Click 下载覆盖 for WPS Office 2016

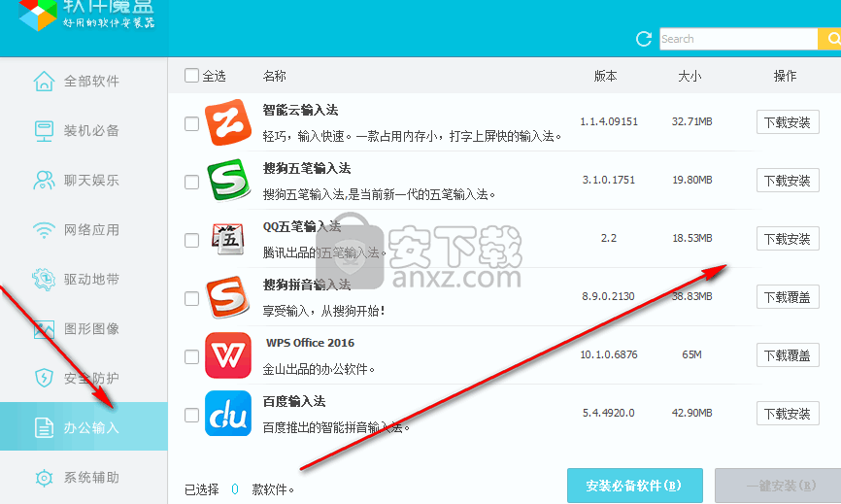click(788, 355)
